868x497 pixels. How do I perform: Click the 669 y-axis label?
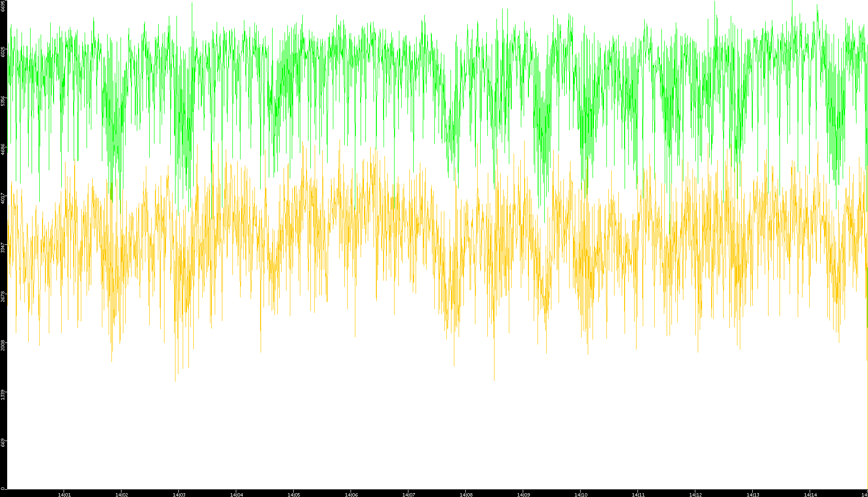pos(3,442)
